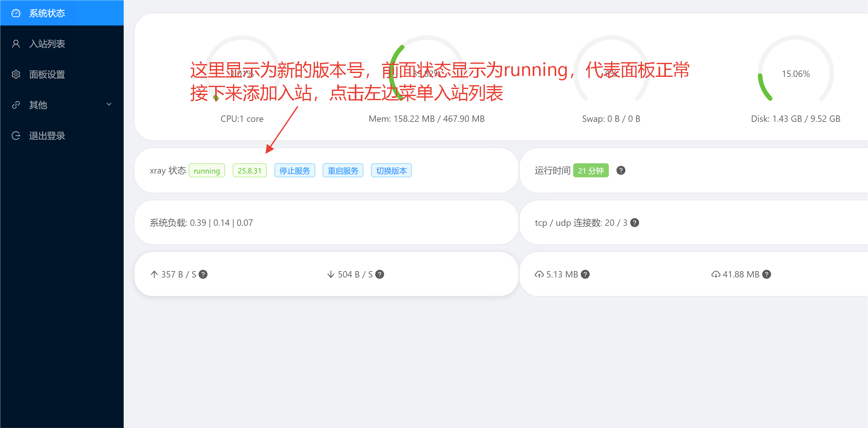Image resolution: width=868 pixels, height=428 pixels.
Task: Click the help icon next to 运行时间
Action: pyautogui.click(x=621, y=171)
